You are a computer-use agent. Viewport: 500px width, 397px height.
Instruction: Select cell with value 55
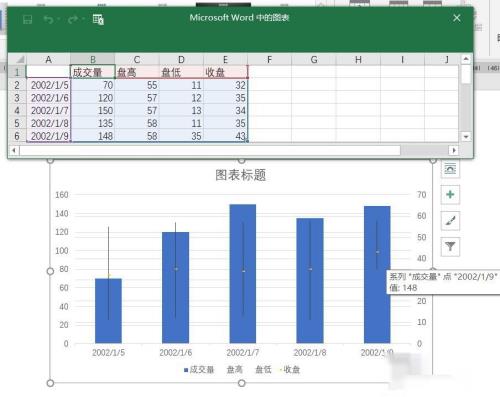pyautogui.click(x=137, y=85)
